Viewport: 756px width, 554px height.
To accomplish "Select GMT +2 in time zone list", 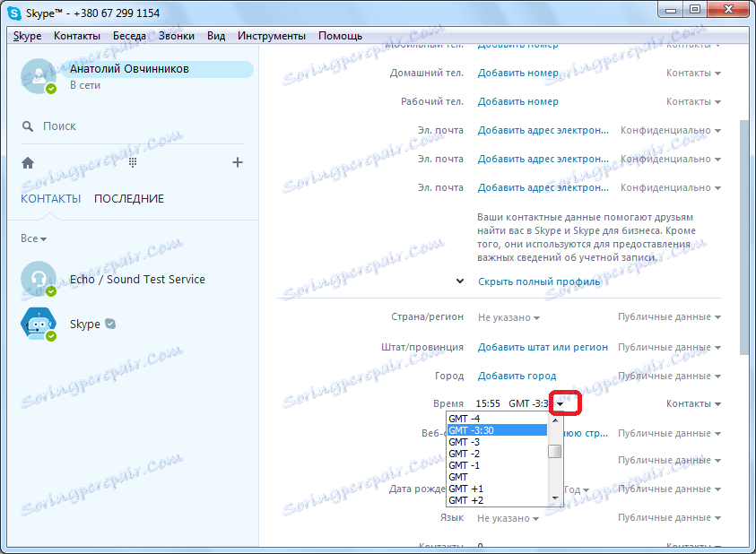I will click(x=497, y=500).
